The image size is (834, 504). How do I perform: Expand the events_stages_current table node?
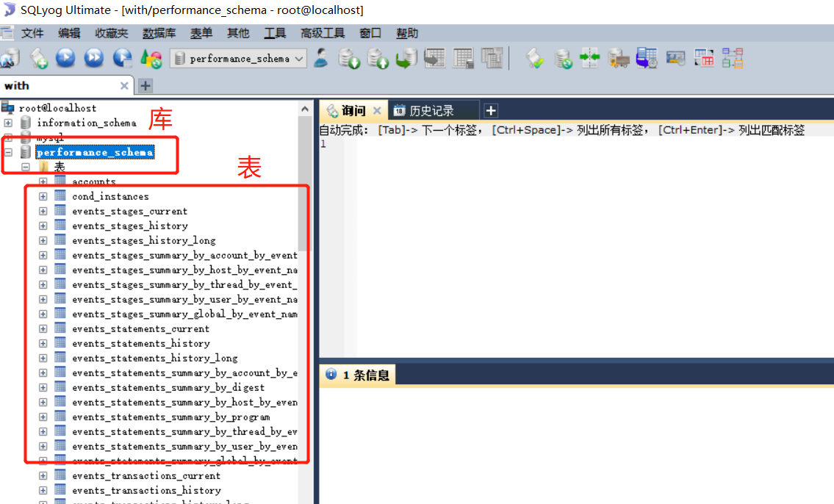click(x=43, y=211)
